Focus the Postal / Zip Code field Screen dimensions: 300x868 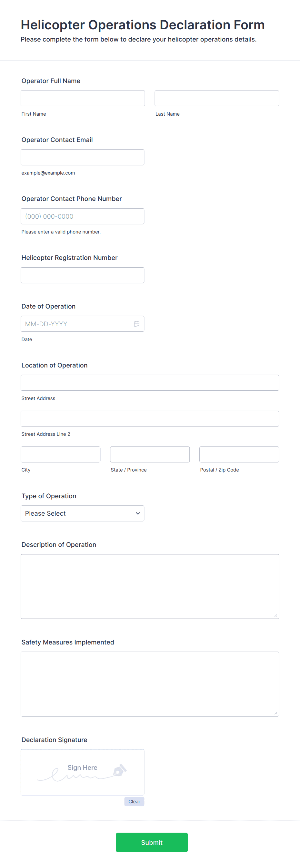239,454
